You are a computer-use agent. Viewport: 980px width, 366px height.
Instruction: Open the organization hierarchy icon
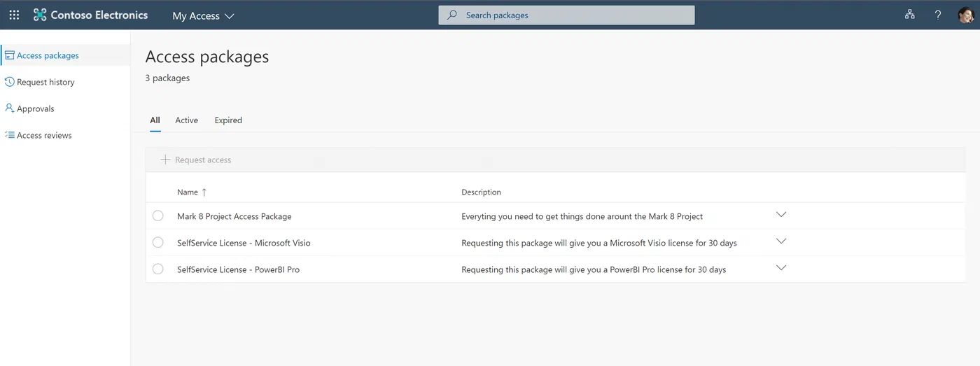909,15
